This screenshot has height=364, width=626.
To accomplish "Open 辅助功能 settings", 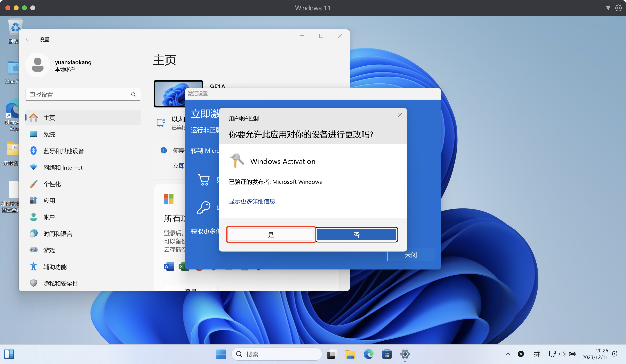I will (83, 267).
